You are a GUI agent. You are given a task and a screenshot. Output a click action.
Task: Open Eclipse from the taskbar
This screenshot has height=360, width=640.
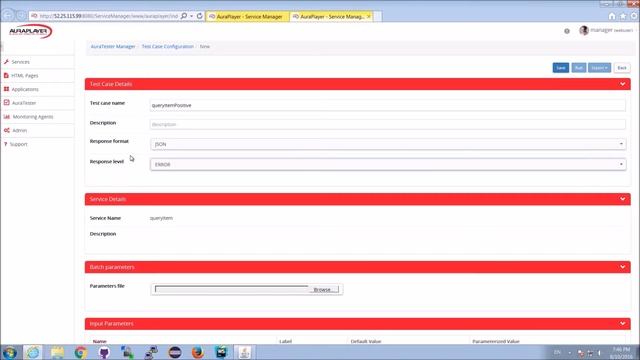point(175,352)
